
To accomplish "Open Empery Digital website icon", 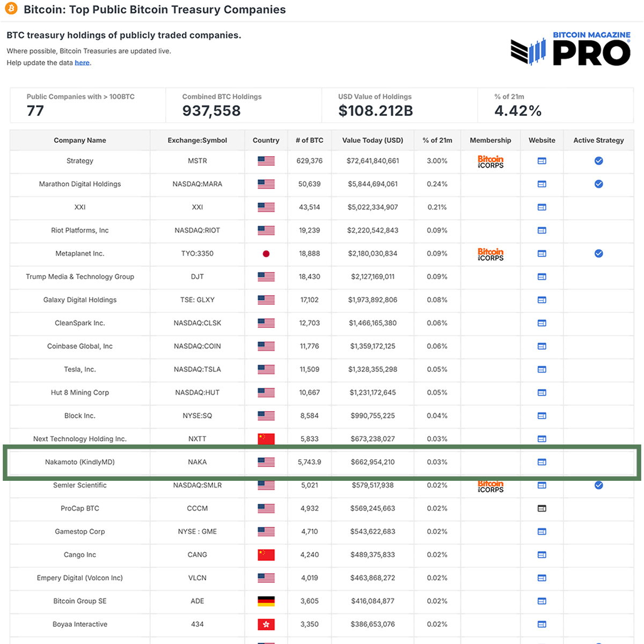I will [542, 578].
